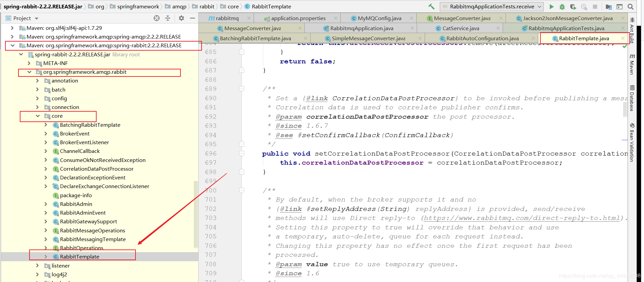Viewport: 644px width, 282px height.
Task: Select RabbitTemplate in project tree
Action: (x=79, y=257)
